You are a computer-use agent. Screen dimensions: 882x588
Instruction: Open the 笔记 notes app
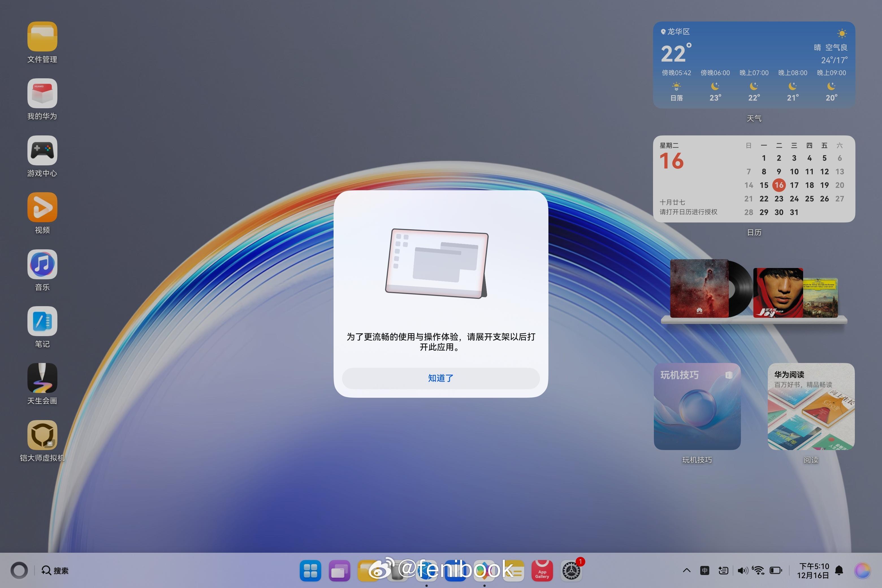click(x=42, y=321)
